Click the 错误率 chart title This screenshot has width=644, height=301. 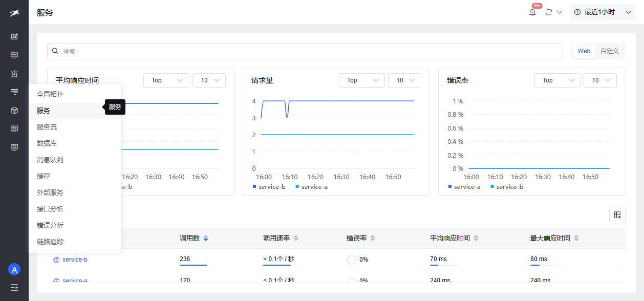458,80
